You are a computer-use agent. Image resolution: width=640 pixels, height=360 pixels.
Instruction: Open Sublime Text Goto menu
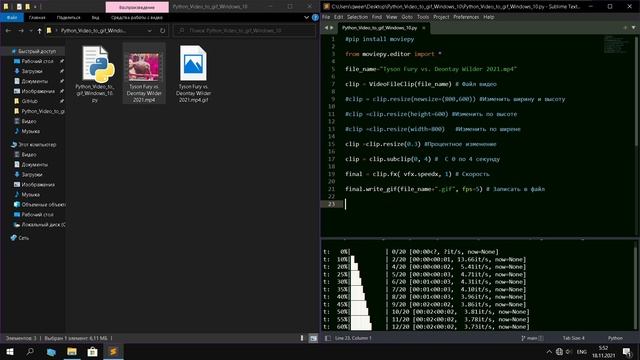(407, 17)
